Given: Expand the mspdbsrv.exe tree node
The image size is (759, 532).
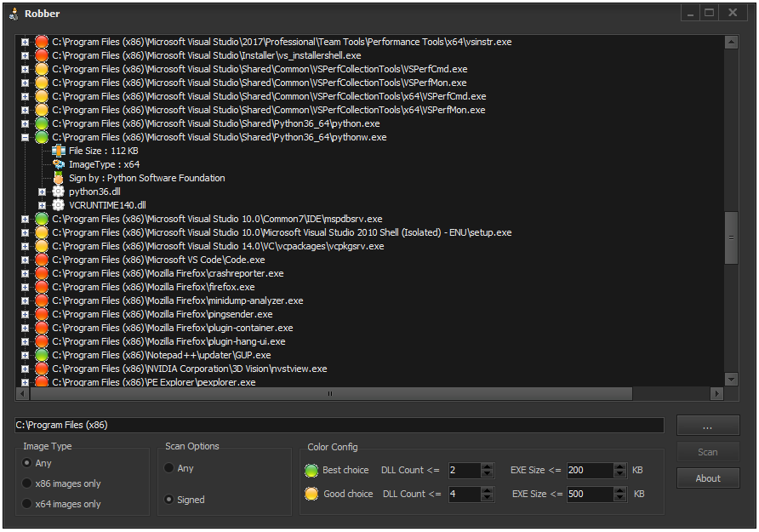Looking at the screenshot, I should pyautogui.click(x=25, y=220).
